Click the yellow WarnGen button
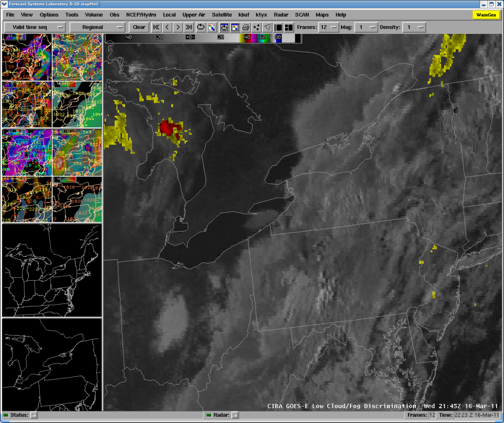The width and height of the screenshot is (504, 423). (486, 15)
